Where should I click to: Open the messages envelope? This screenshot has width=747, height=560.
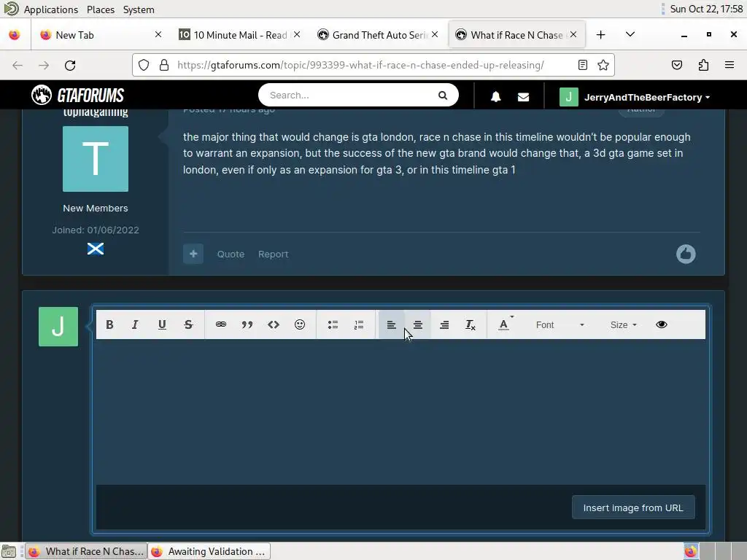pos(523,97)
